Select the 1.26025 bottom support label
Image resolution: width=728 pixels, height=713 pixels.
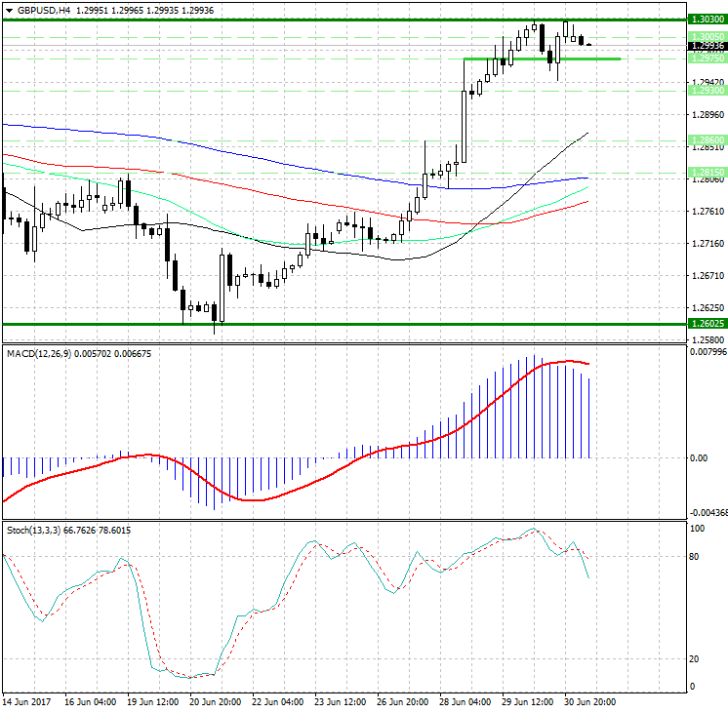click(x=706, y=324)
